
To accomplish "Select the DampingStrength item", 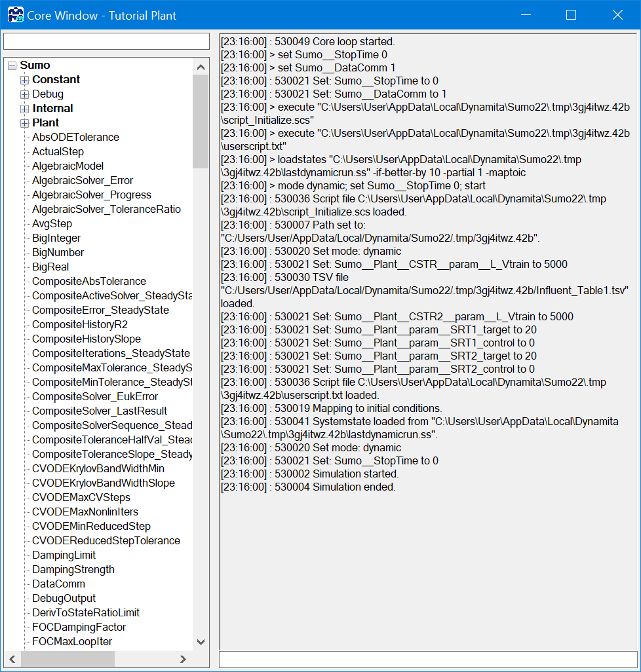I will pyautogui.click(x=73, y=570).
